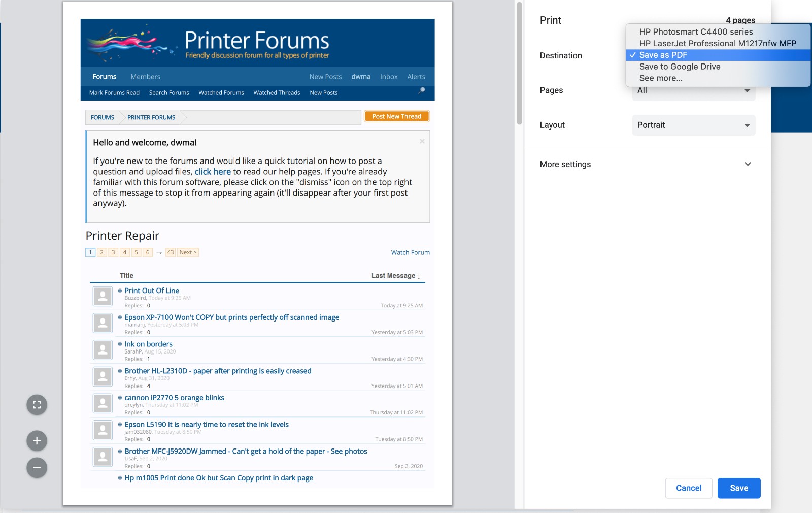Click the fit-to-page preview icon
Image resolution: width=812 pixels, height=513 pixels.
click(37, 405)
